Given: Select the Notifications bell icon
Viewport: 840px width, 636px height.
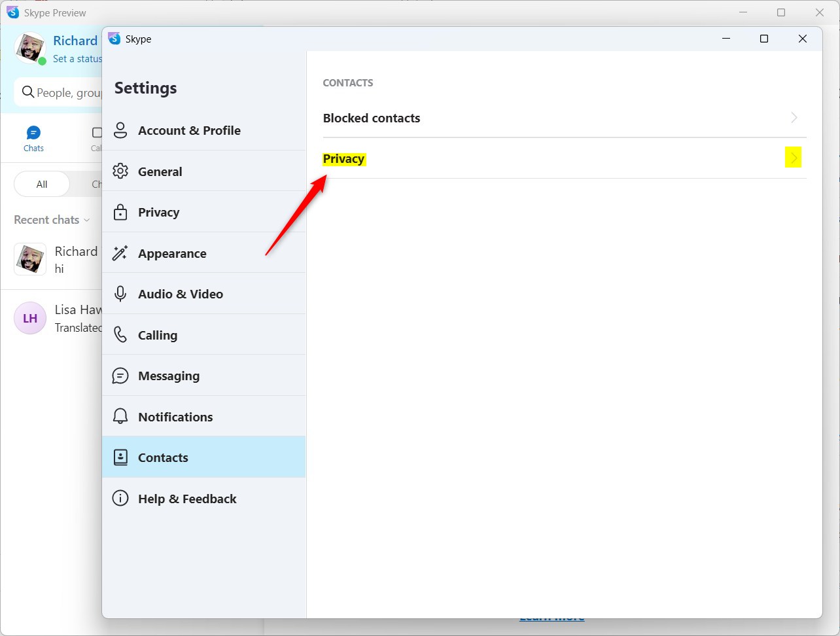Looking at the screenshot, I should pyautogui.click(x=120, y=416).
